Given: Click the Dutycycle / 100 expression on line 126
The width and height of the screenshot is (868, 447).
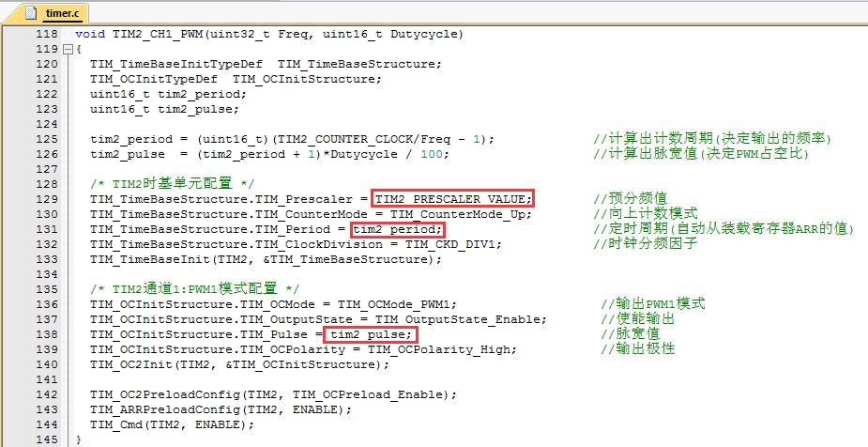Looking at the screenshot, I should (387, 155).
